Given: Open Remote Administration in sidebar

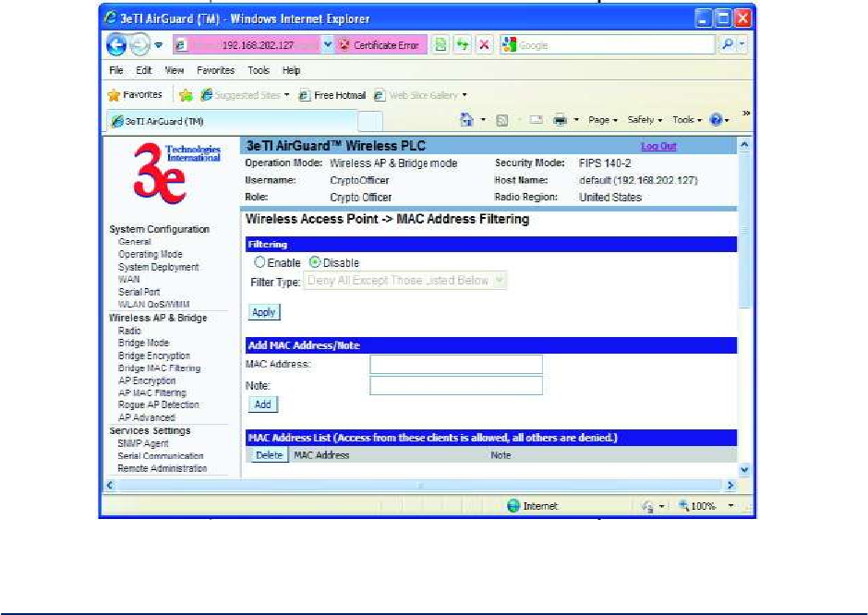Looking at the screenshot, I should coord(163,468).
